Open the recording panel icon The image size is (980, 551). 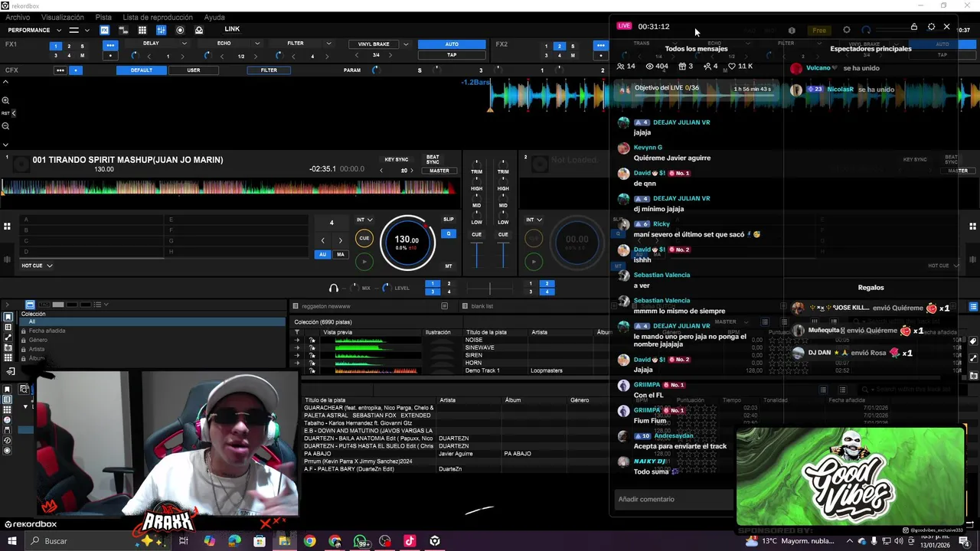coord(180,30)
